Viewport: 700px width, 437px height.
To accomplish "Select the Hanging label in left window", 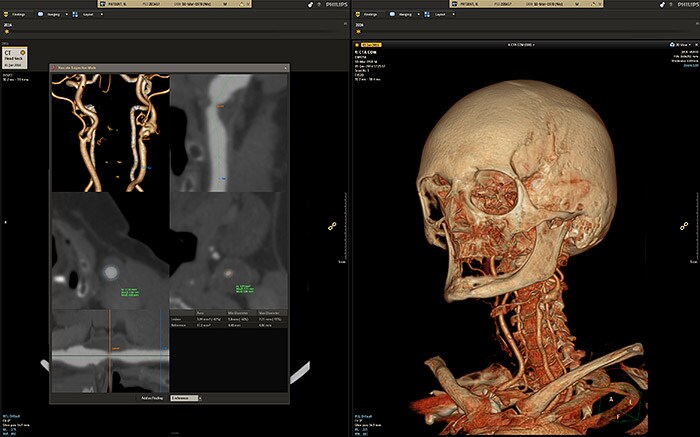I will point(54,14).
